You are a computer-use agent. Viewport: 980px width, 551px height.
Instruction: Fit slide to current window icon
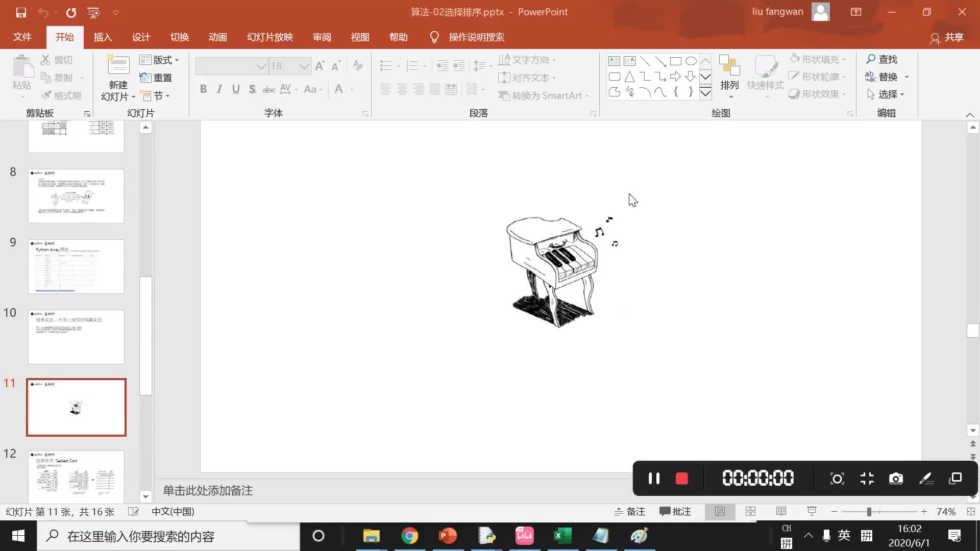(x=971, y=512)
